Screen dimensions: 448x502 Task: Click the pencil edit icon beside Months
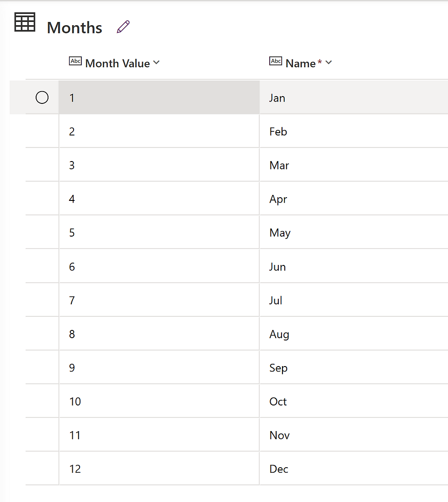123,27
